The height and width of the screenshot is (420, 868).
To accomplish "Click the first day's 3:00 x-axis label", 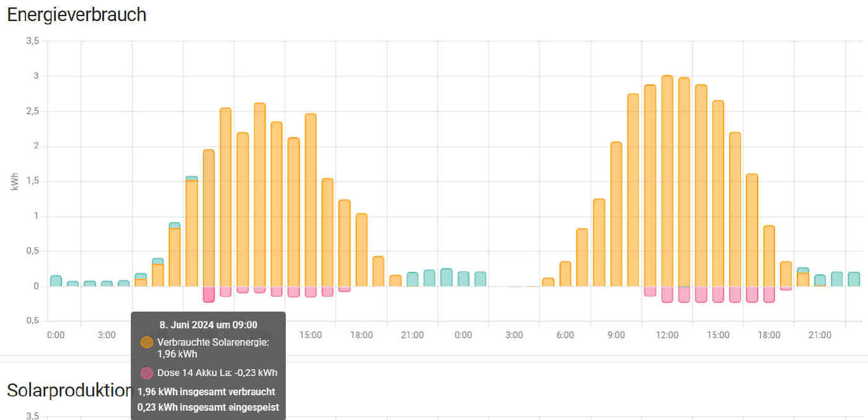I will [107, 335].
